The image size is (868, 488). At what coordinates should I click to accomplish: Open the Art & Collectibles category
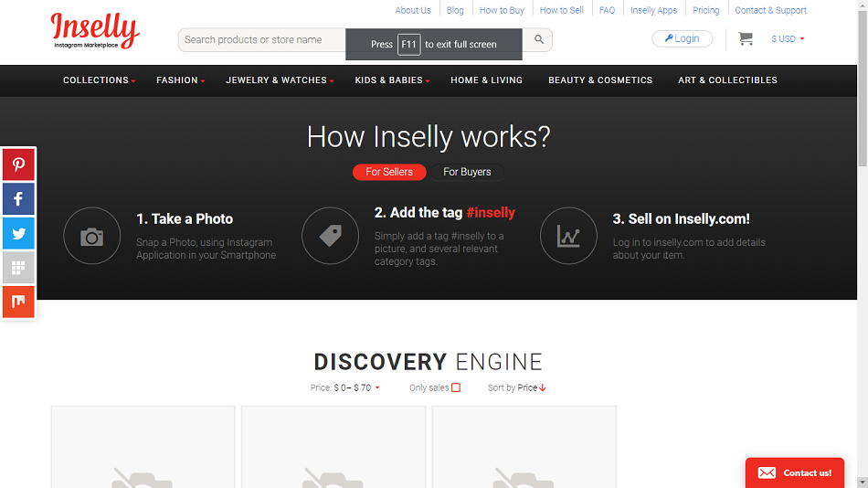pos(727,80)
